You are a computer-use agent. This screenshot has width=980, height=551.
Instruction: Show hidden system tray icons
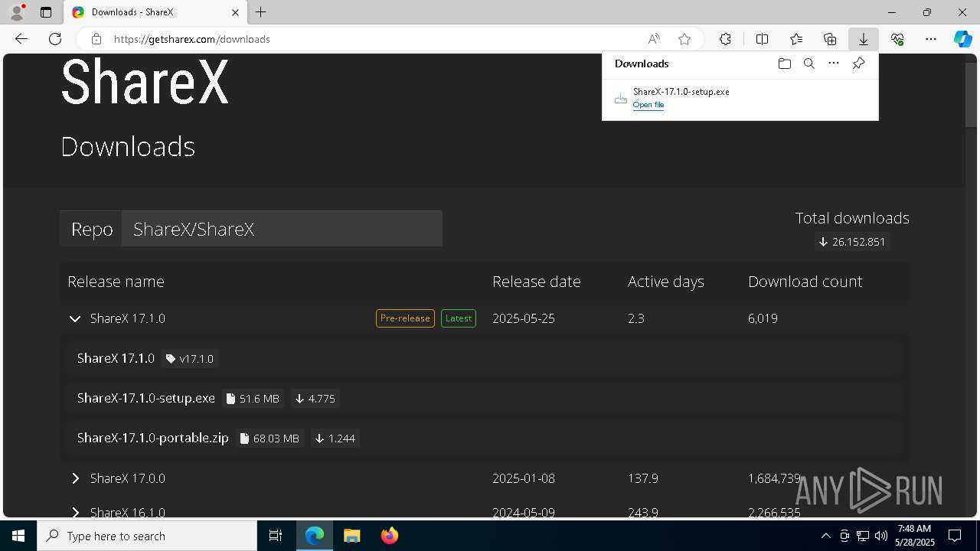[825, 536]
